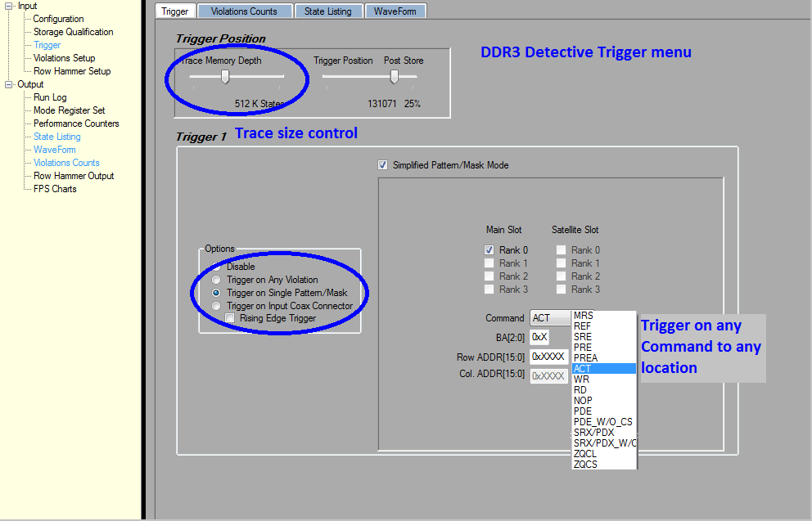Check Main Slot Rank 3 checkbox
Viewport: 812px width, 521px height.
click(x=489, y=290)
